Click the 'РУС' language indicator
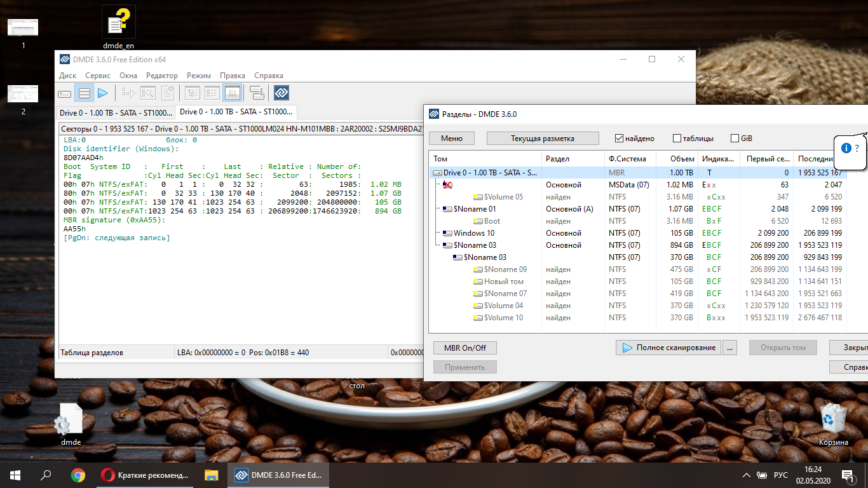This screenshot has height=488, width=868. 780,475
